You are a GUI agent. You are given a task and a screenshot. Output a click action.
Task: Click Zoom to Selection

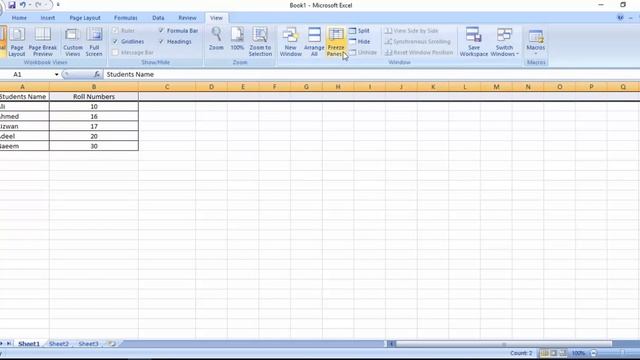click(260, 42)
